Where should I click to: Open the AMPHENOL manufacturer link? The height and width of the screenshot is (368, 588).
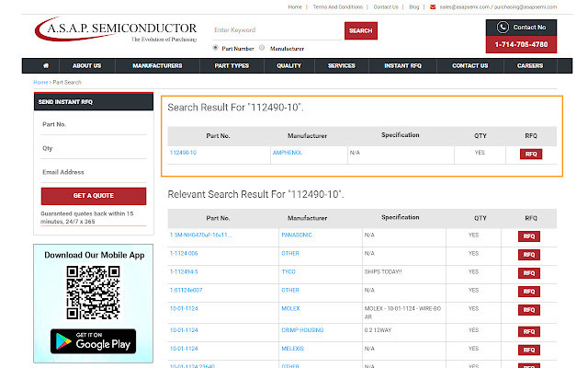tap(288, 153)
